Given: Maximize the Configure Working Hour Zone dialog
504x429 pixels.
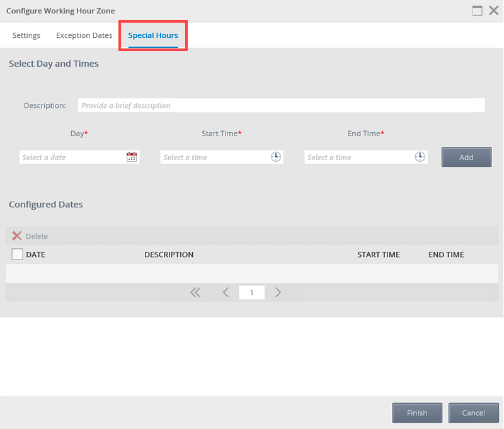Looking at the screenshot, I should click(477, 11).
